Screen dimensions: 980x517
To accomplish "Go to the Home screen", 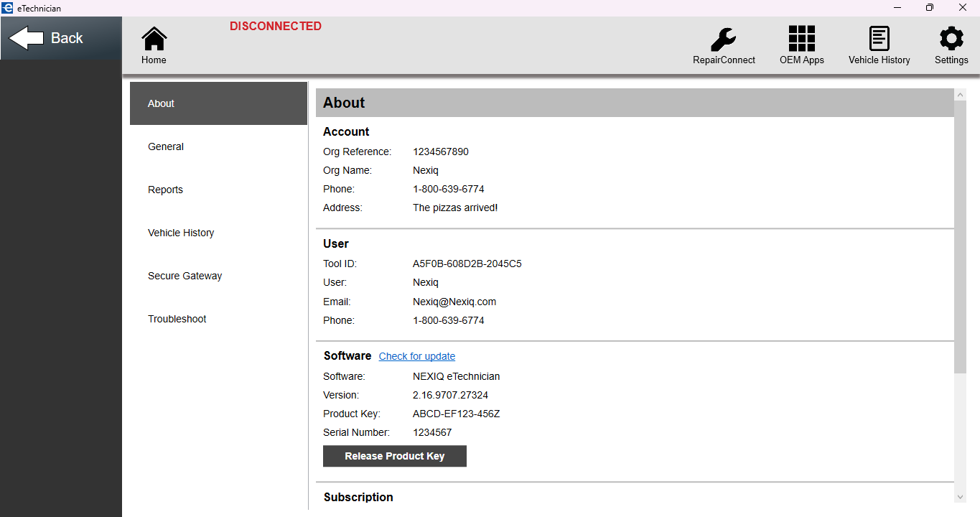I will 154,46.
